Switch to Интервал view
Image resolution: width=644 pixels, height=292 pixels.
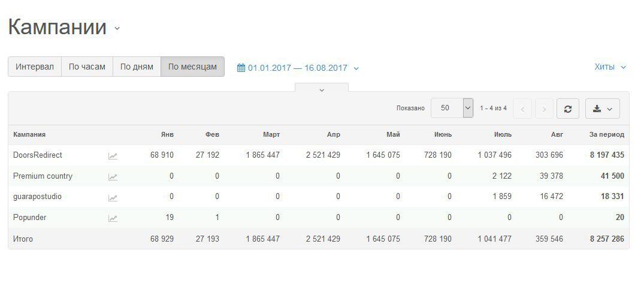35,67
